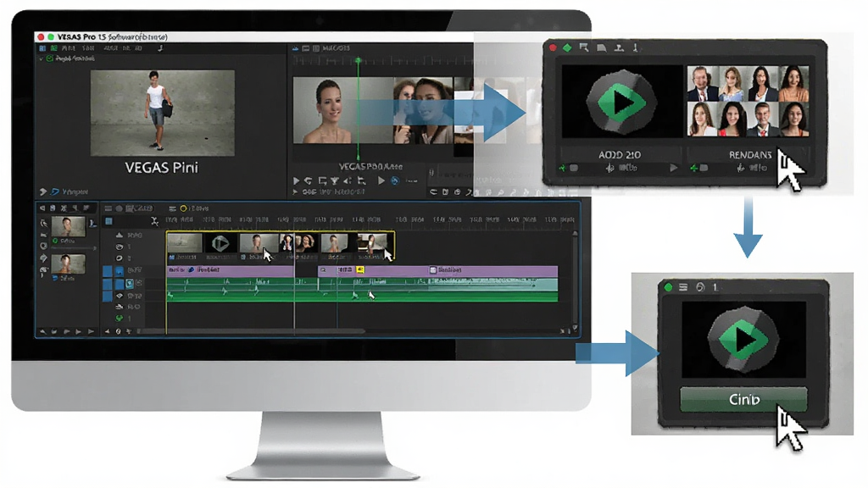Select the timeline clip that shows the play logo
The height and width of the screenshot is (488, 868).
point(220,243)
